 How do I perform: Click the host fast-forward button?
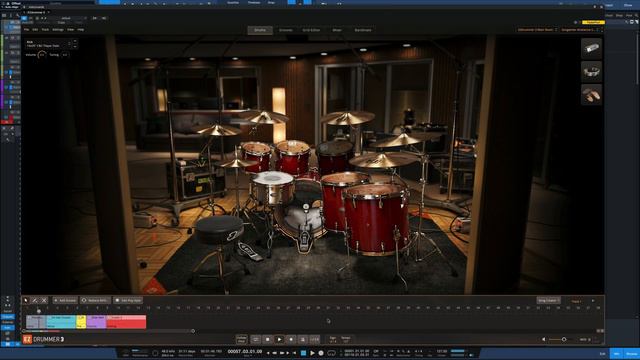(x=282, y=353)
